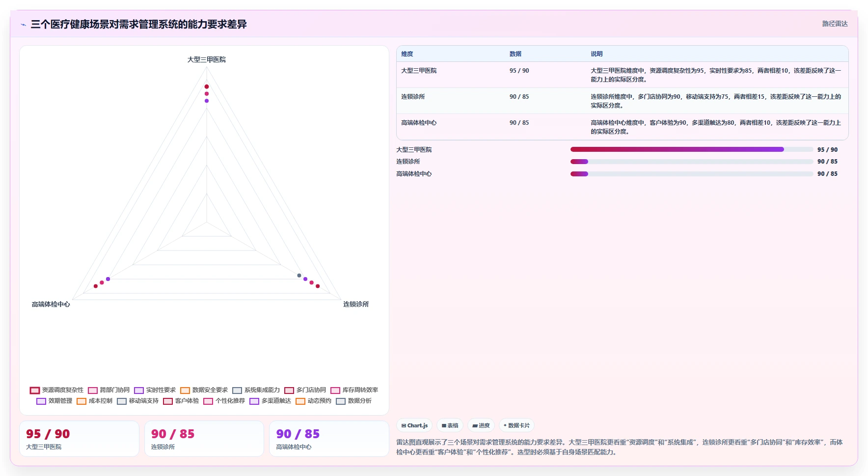The height and width of the screenshot is (476, 868).
Task: Select the 多渠道触达 legend entry
Action: 270,401
